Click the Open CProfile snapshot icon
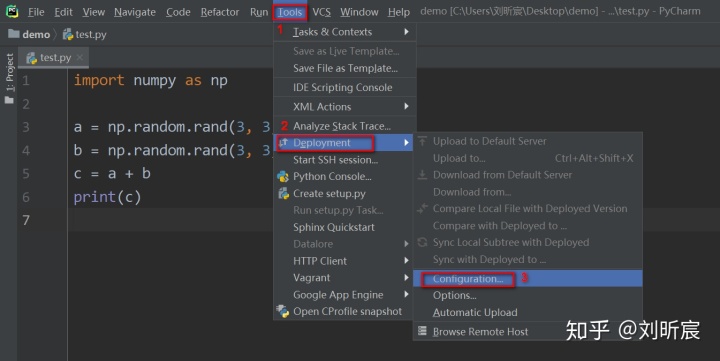 [282, 311]
